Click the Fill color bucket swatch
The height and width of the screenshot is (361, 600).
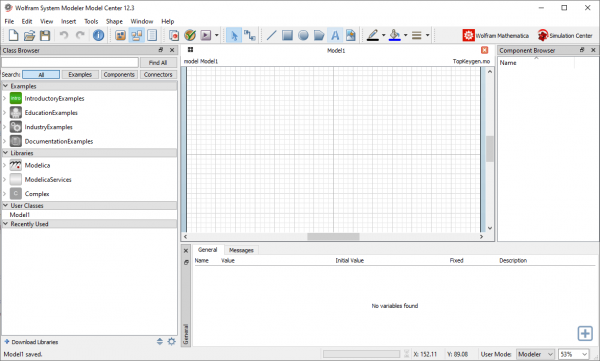pos(395,36)
